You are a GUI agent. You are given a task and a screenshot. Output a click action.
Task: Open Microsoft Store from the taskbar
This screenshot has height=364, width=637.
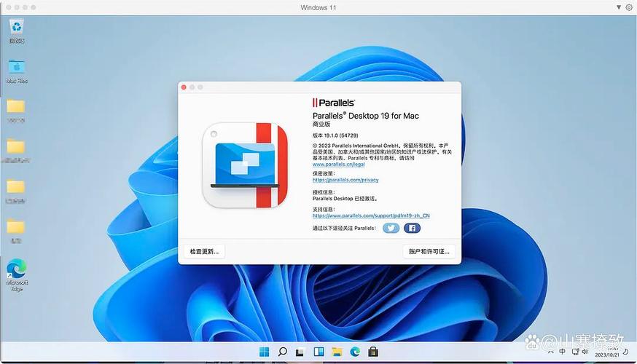point(373,352)
